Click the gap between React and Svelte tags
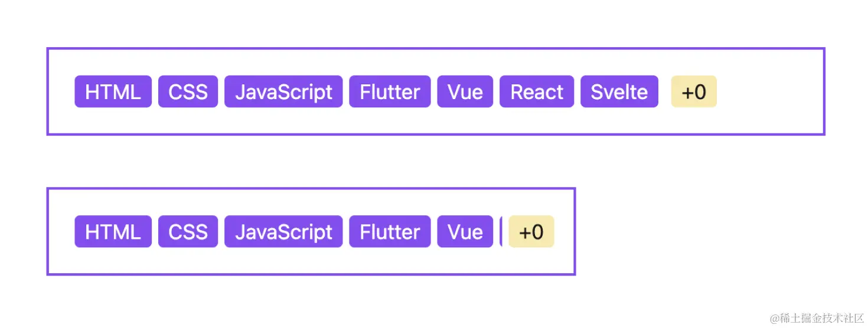Image resolution: width=868 pixels, height=328 pixels. (x=577, y=91)
